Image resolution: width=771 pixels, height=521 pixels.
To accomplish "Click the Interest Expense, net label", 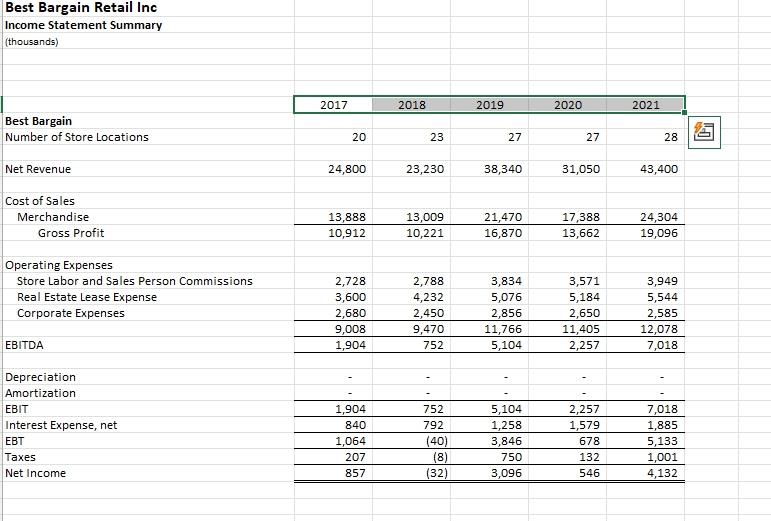I will click(61, 425).
